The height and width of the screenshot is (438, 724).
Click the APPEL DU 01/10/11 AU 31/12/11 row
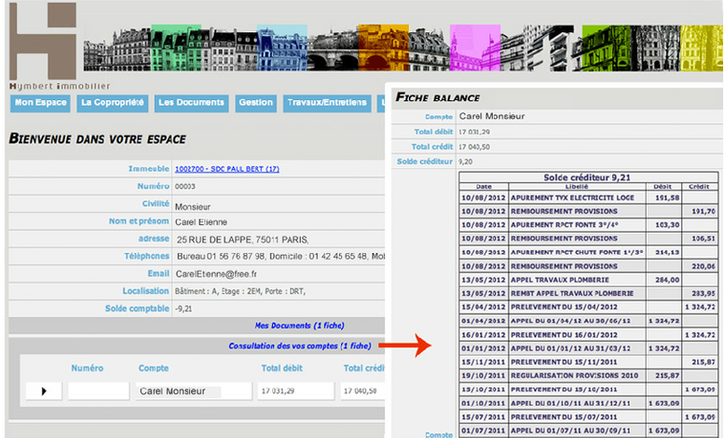pyautogui.click(x=589, y=403)
